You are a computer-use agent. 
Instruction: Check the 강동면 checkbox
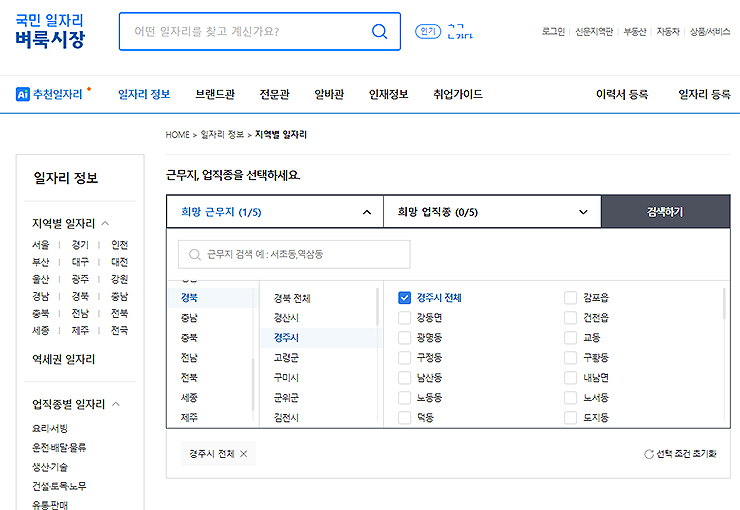point(404,318)
